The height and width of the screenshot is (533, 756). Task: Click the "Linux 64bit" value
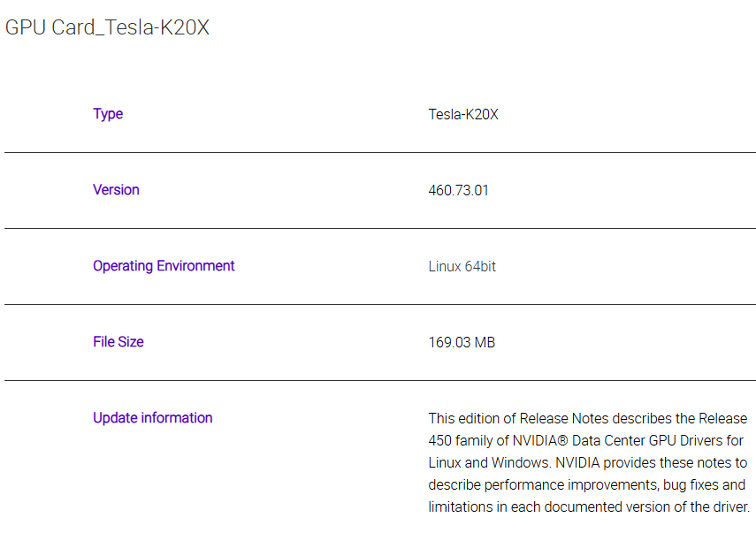click(462, 267)
